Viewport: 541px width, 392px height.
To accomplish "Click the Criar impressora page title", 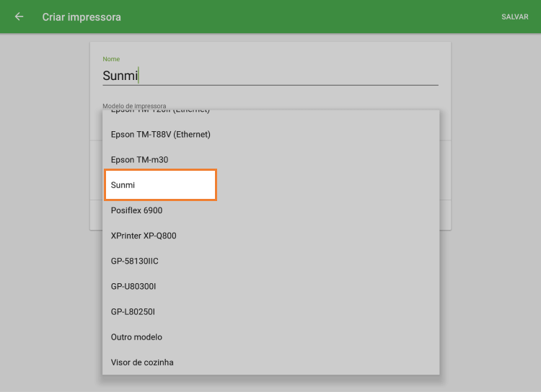I will click(82, 17).
